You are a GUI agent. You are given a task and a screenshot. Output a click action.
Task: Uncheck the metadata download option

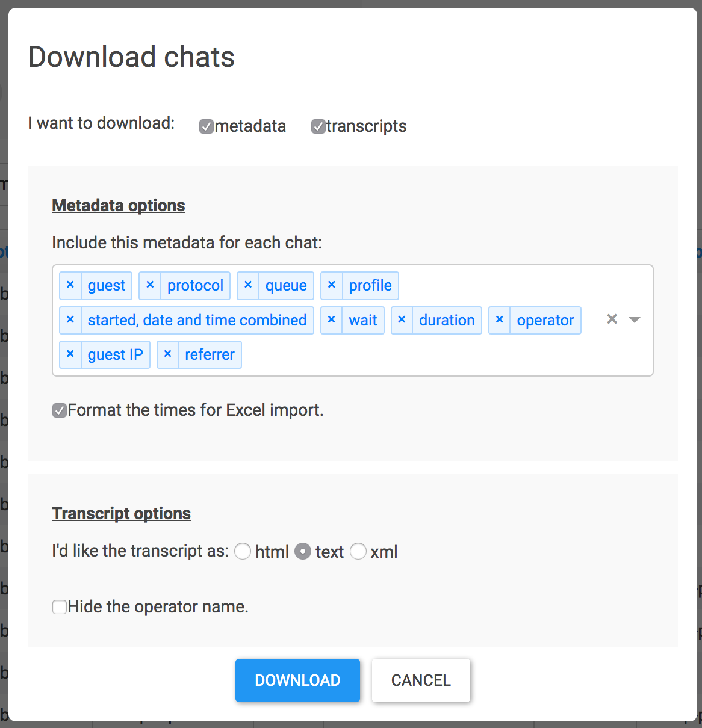coord(207,126)
